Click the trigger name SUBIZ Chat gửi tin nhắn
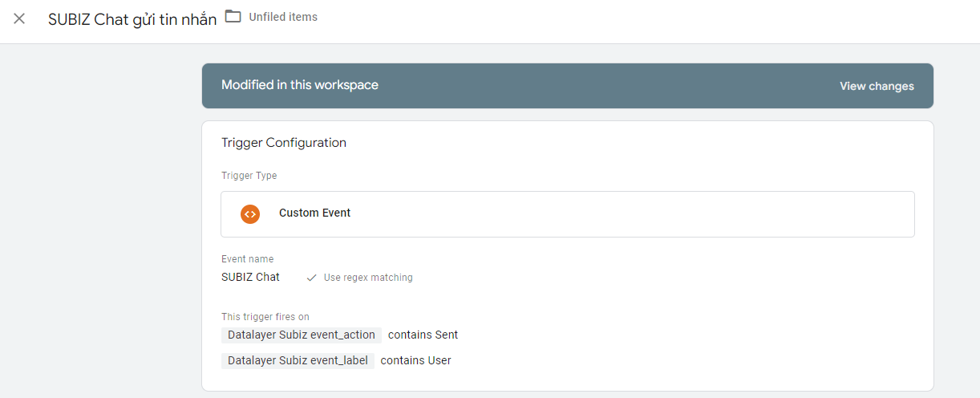 [x=132, y=19]
